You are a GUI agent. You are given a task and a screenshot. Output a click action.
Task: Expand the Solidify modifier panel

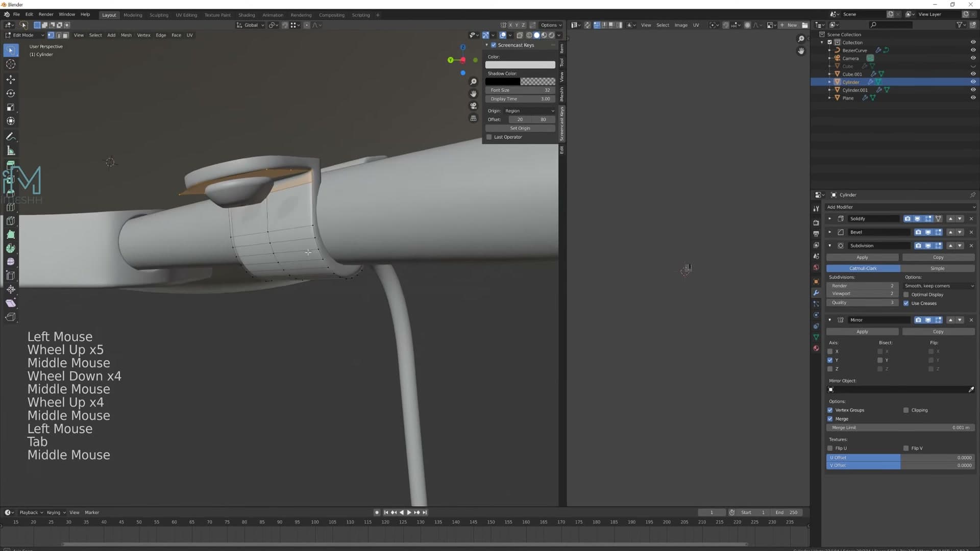pos(829,219)
